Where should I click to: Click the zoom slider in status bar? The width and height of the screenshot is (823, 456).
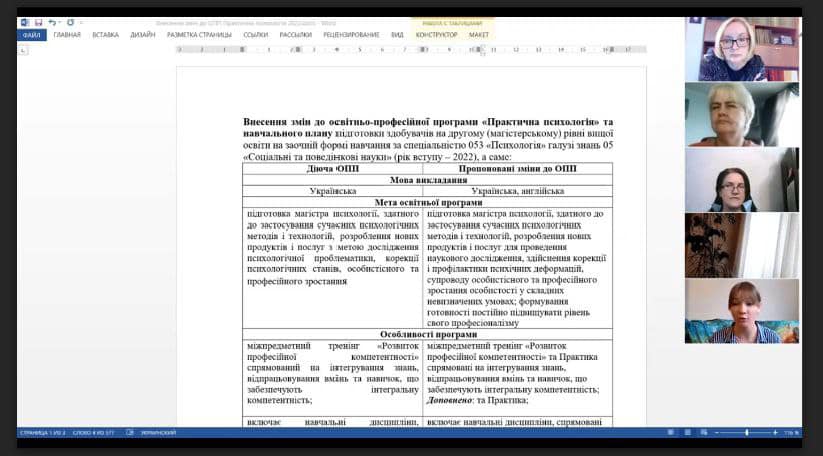(746, 432)
